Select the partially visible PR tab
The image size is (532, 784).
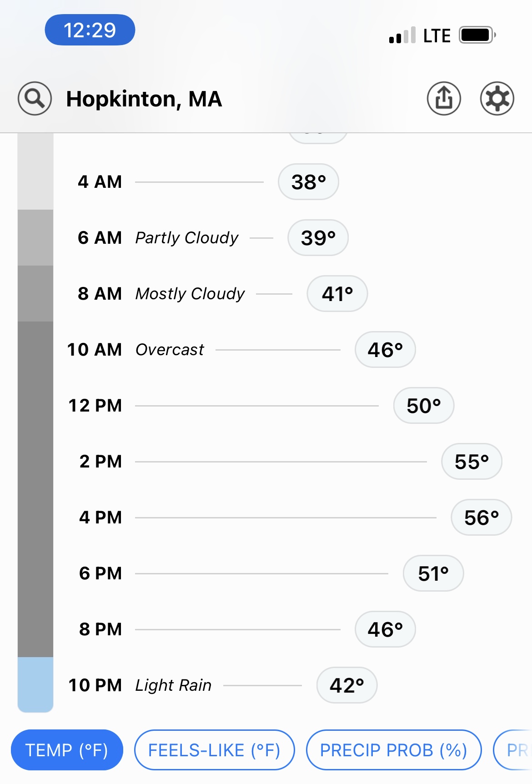click(513, 750)
